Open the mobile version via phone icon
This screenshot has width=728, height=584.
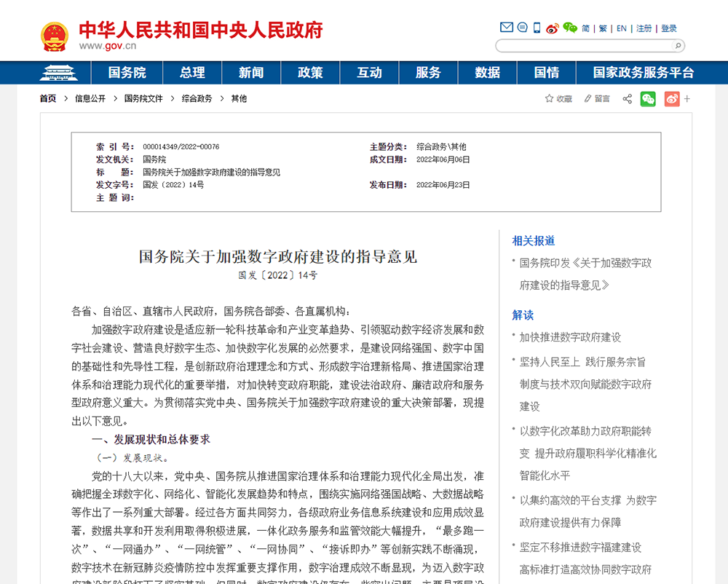(x=537, y=27)
